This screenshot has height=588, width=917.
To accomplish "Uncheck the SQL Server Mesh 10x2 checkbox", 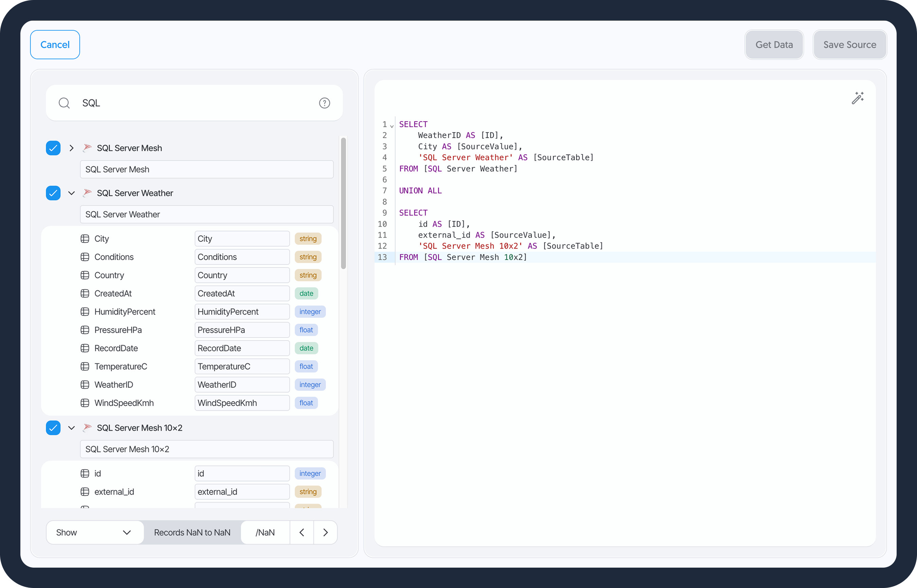I will tap(53, 428).
